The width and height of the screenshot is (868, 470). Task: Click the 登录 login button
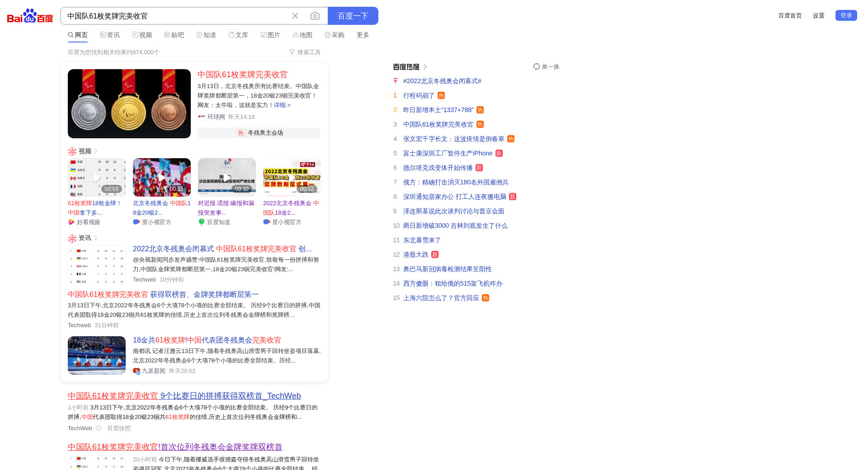(846, 15)
